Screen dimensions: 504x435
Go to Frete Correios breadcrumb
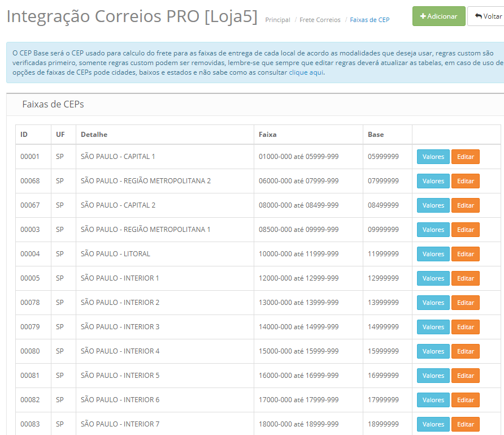(x=320, y=20)
